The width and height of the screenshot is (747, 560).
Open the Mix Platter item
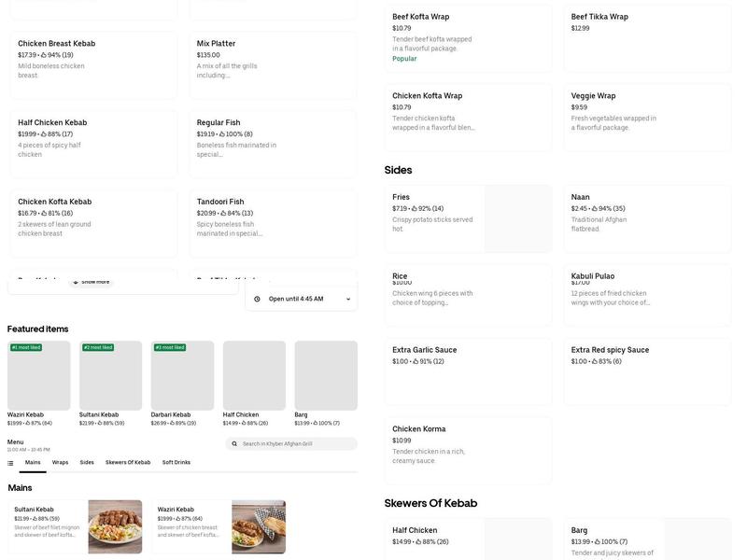click(273, 65)
